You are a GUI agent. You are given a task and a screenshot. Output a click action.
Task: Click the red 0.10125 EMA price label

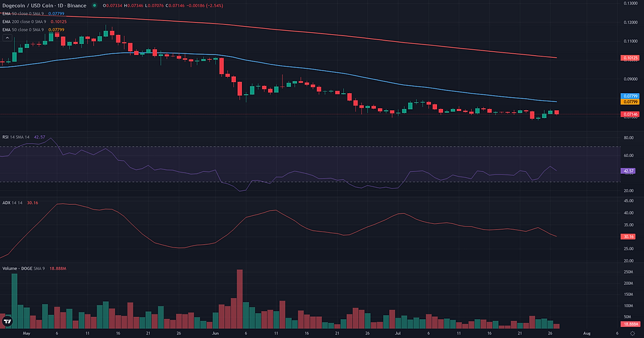point(630,58)
